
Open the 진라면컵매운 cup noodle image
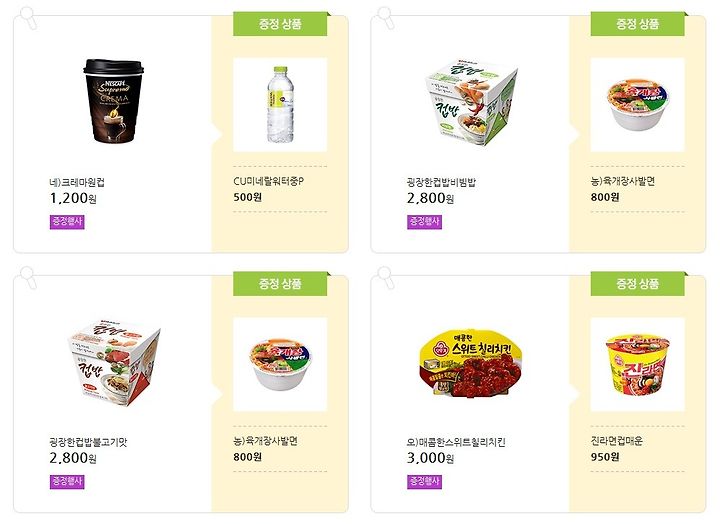pos(637,365)
